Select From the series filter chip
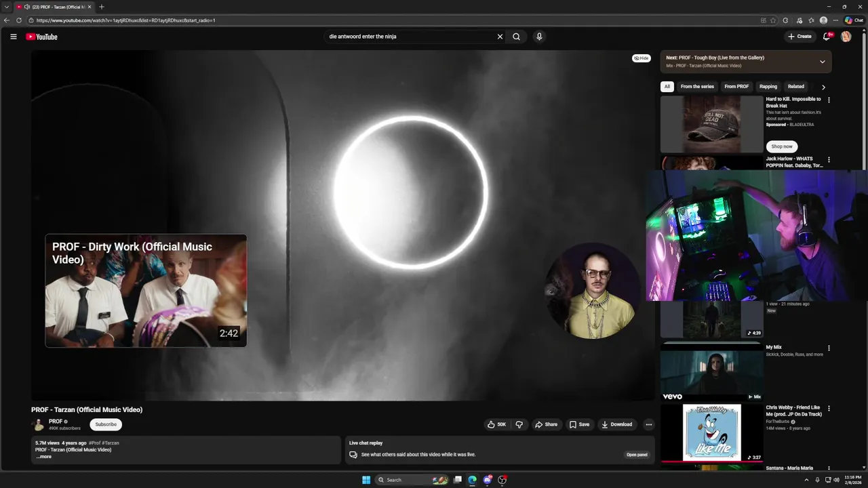The height and width of the screenshot is (488, 868). coord(697,87)
